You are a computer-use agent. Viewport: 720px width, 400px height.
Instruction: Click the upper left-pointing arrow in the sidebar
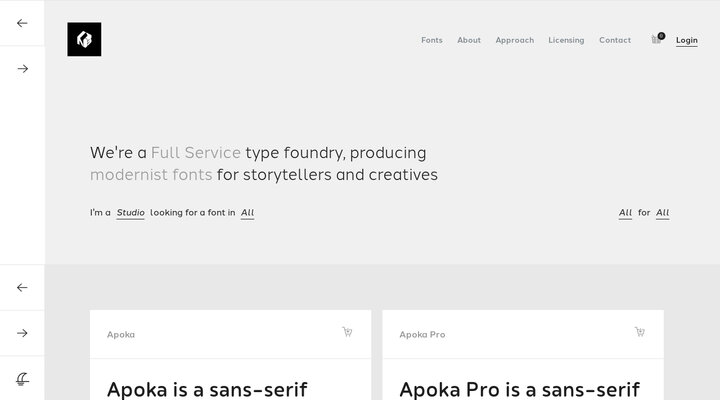[x=22, y=23]
